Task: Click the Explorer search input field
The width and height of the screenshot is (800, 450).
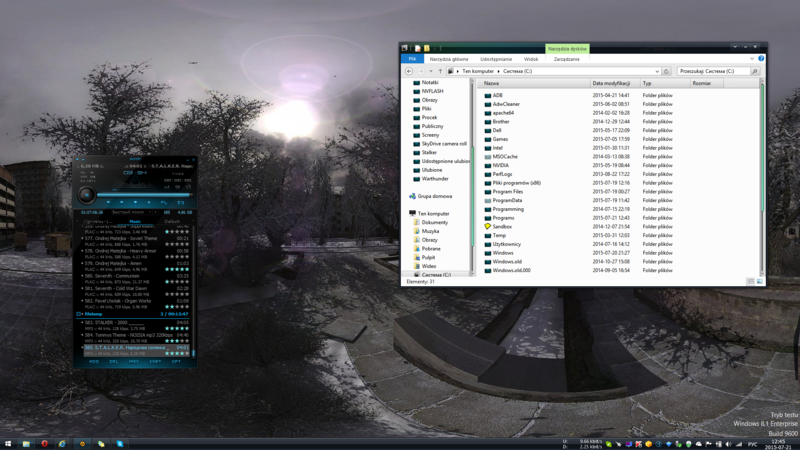Action: pyautogui.click(x=714, y=71)
